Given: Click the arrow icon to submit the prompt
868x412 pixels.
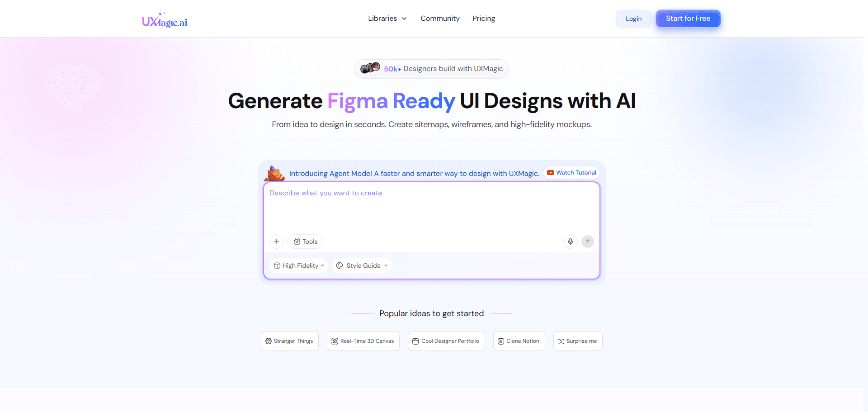Looking at the screenshot, I should (587, 242).
